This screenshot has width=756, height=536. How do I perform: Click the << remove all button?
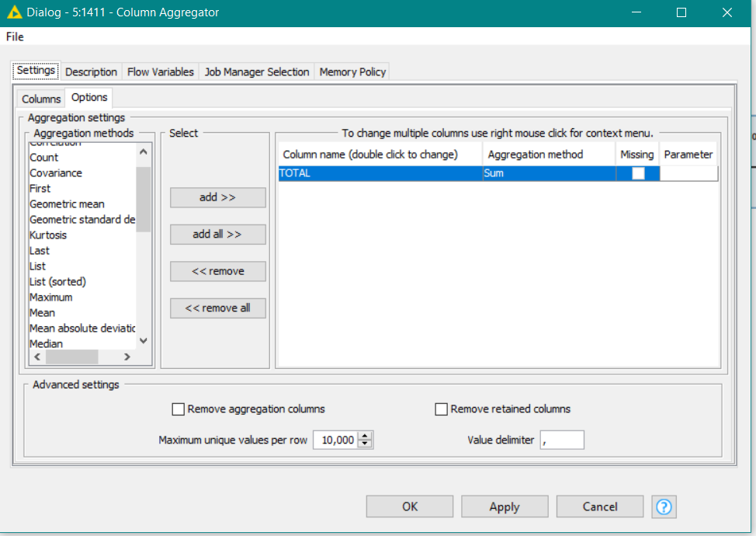pyautogui.click(x=218, y=308)
